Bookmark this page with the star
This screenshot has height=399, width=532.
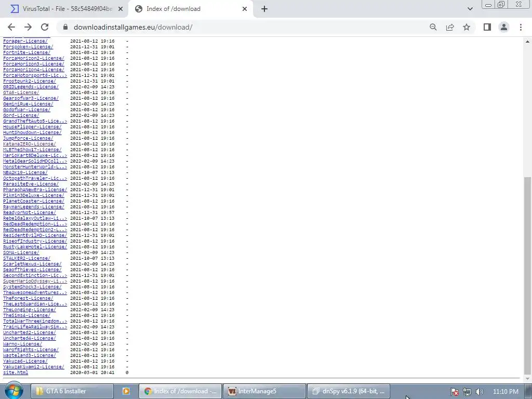click(x=467, y=27)
